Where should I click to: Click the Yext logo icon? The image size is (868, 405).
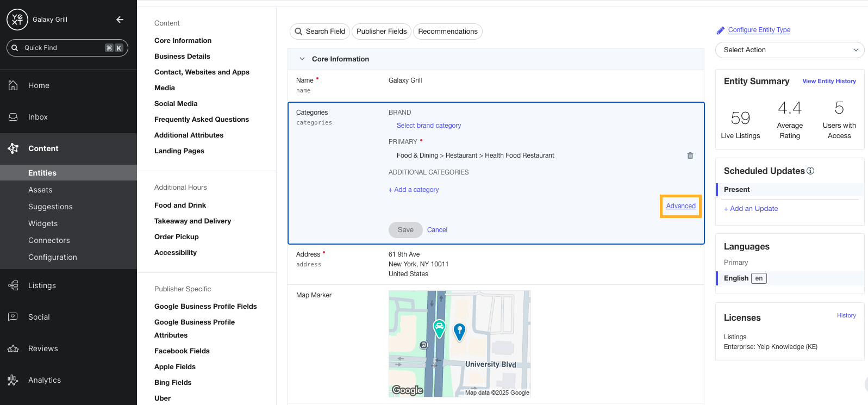pyautogui.click(x=17, y=20)
